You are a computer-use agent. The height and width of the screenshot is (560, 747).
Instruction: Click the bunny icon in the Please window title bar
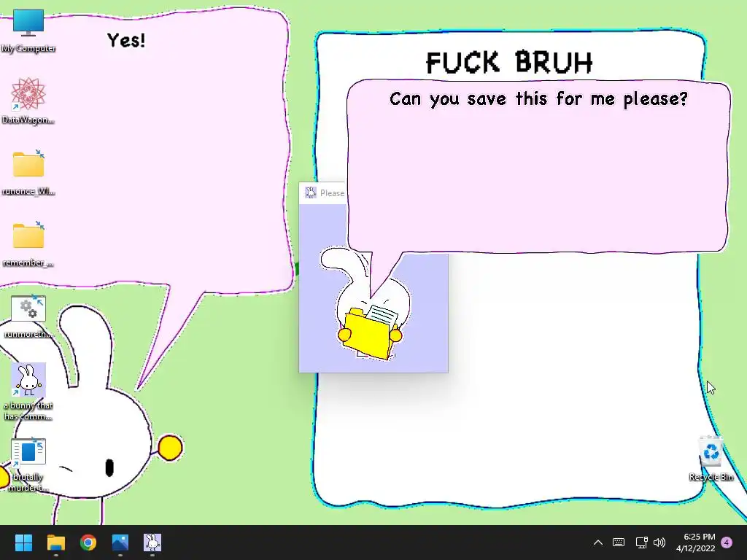click(311, 192)
